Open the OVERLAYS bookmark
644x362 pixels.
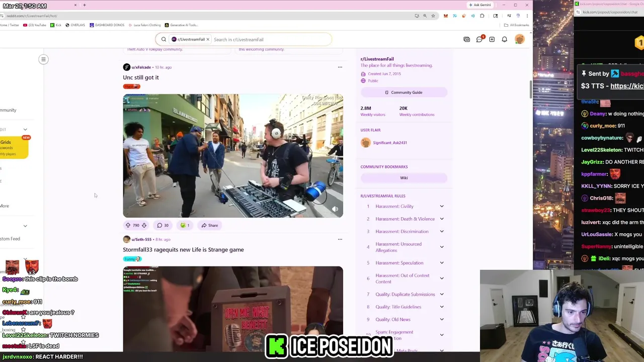point(75,25)
